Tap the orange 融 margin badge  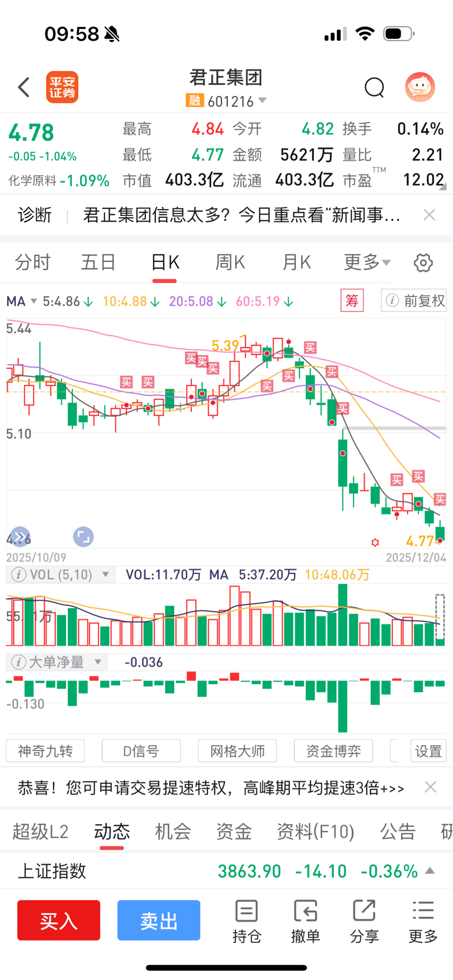click(194, 101)
